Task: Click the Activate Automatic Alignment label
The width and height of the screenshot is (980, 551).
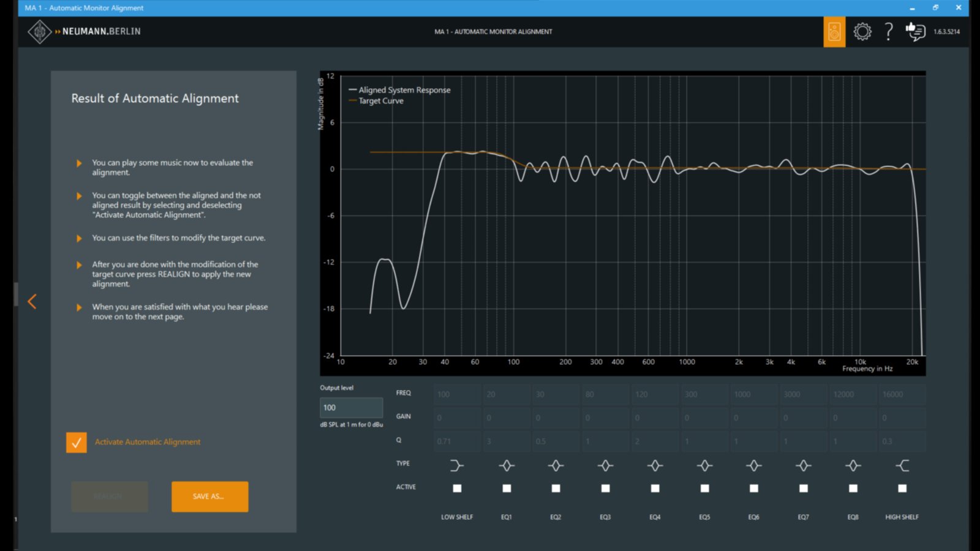Action: coord(148,442)
